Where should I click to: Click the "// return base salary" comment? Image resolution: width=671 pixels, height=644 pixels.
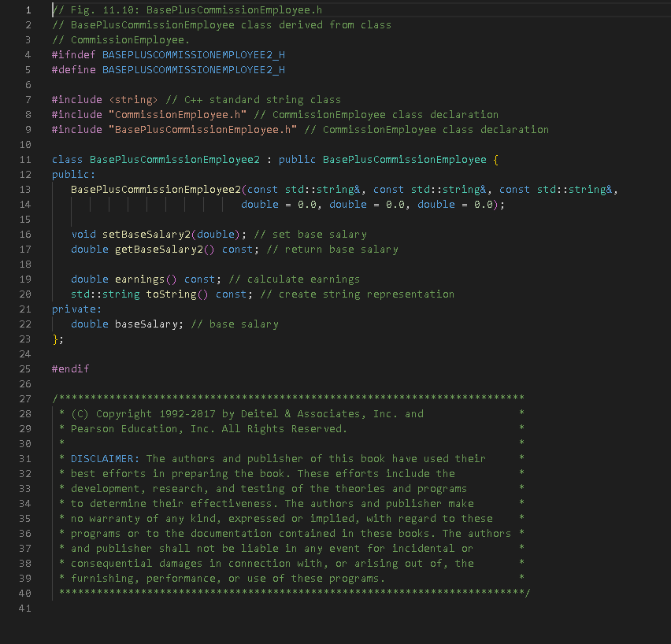[332, 250]
